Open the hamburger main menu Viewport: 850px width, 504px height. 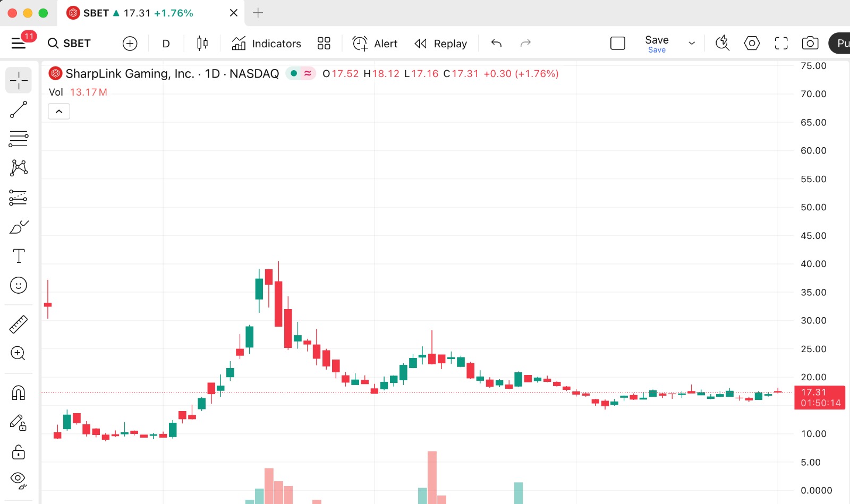[19, 44]
